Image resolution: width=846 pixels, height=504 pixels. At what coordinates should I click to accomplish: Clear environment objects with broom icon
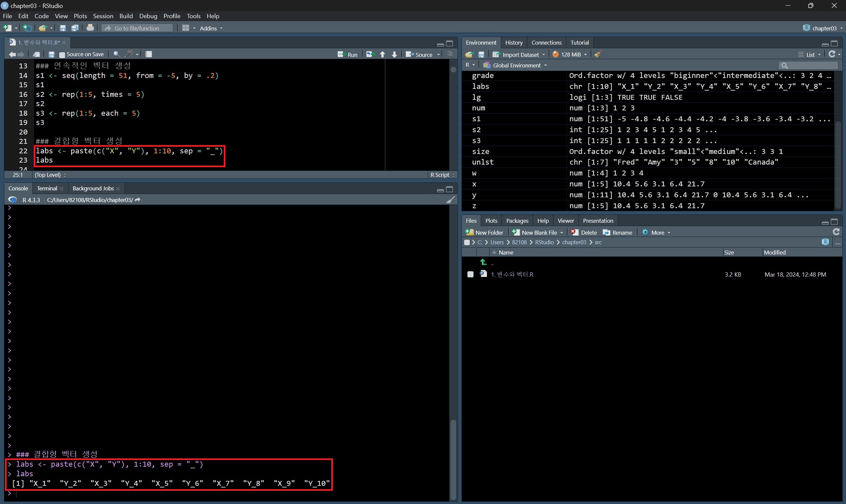(598, 54)
